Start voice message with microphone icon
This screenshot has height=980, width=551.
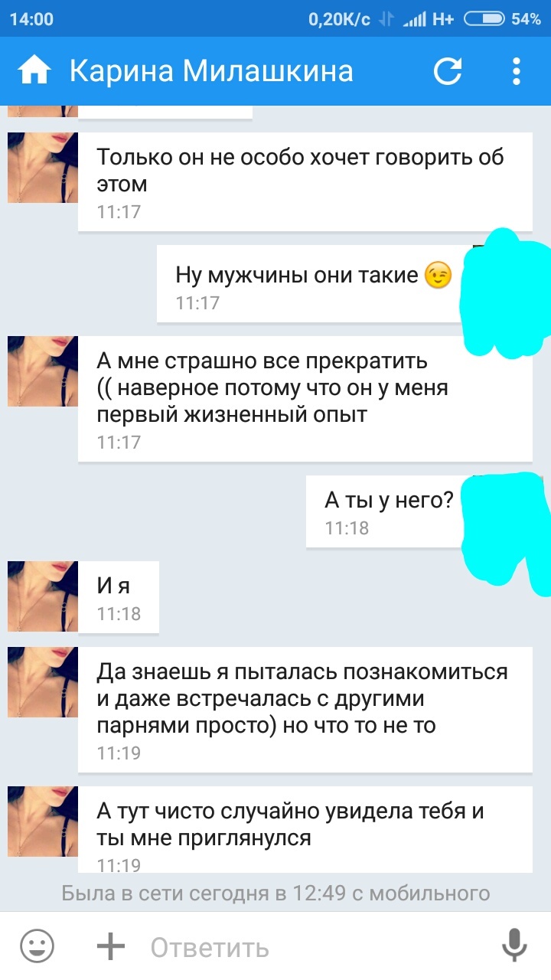click(514, 947)
